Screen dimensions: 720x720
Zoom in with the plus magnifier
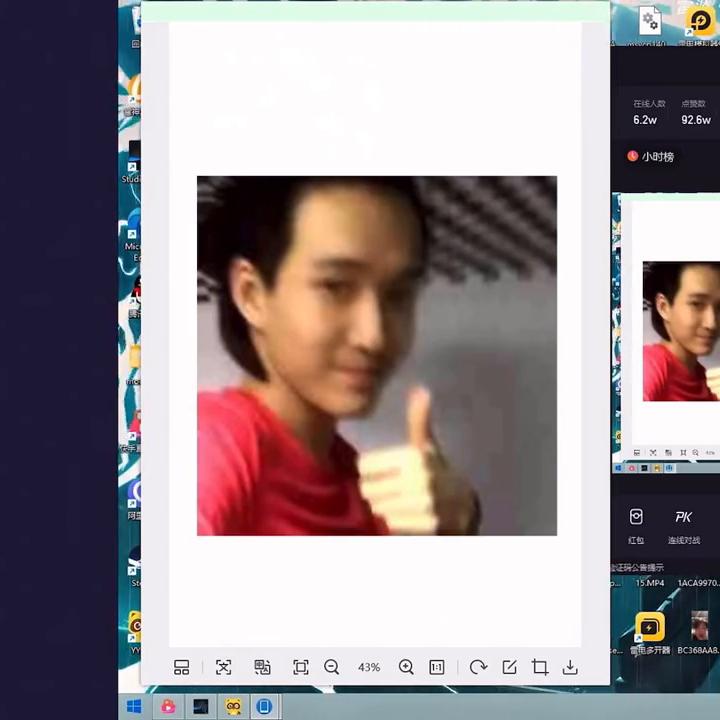(x=406, y=667)
